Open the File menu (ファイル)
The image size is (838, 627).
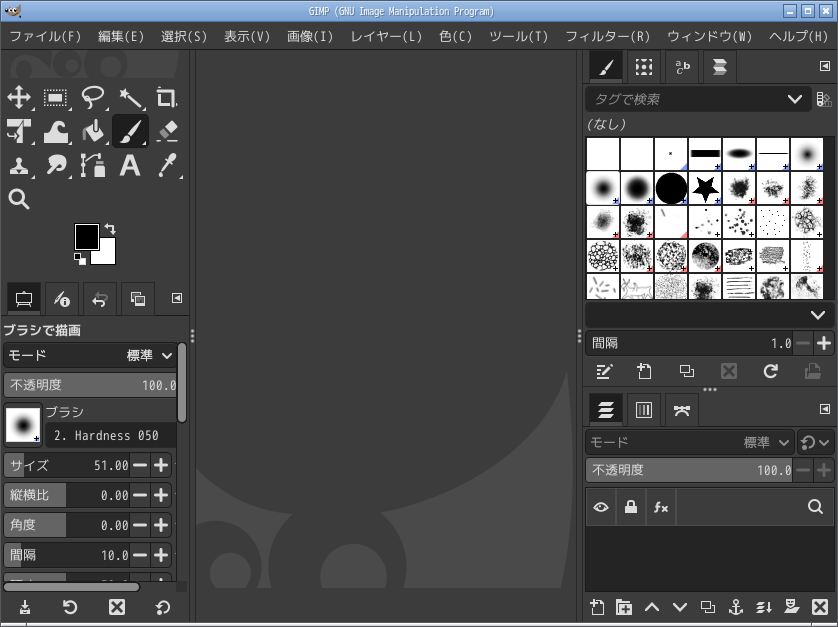[45, 36]
